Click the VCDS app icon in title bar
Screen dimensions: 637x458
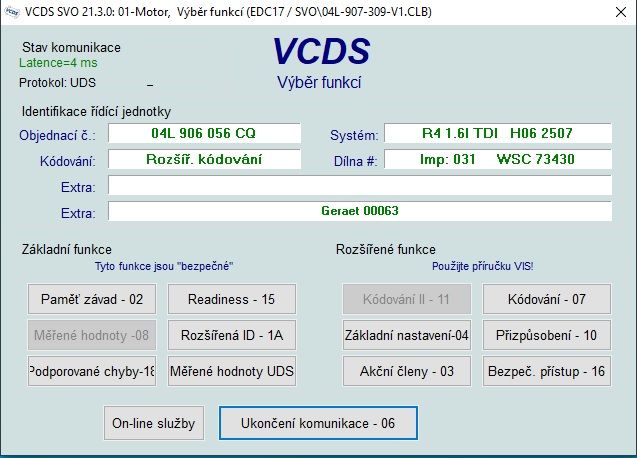pyautogui.click(x=12, y=12)
